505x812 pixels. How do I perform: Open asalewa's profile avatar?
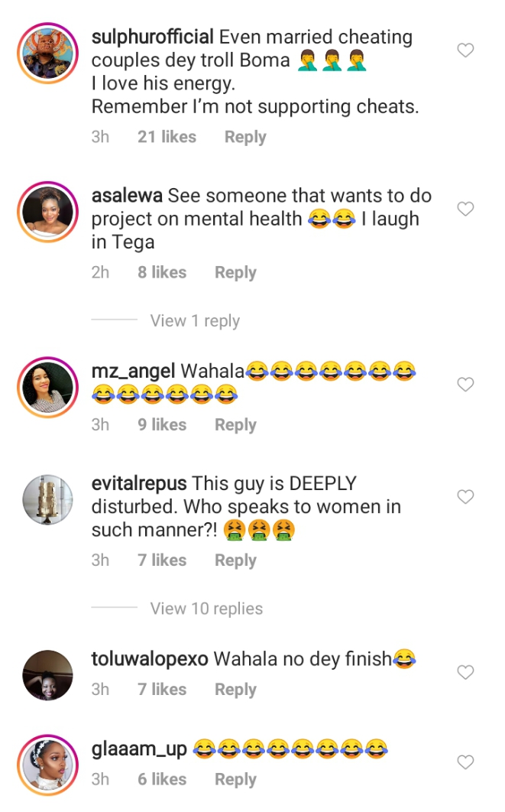click(48, 209)
